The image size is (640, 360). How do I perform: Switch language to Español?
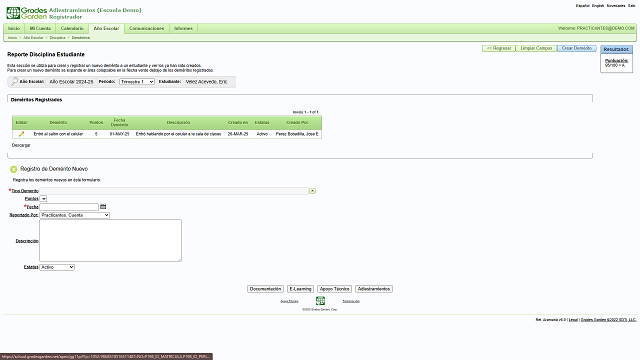point(582,6)
